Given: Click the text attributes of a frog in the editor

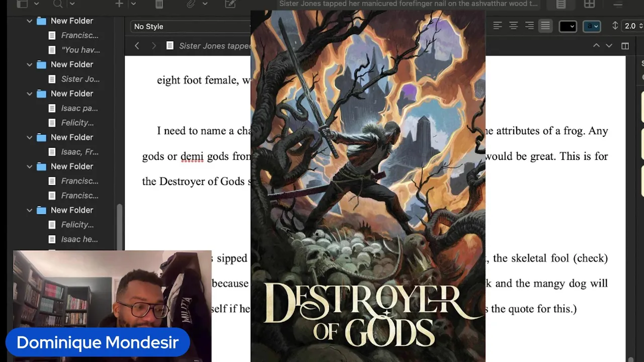Looking at the screenshot, I should click(541, 131).
